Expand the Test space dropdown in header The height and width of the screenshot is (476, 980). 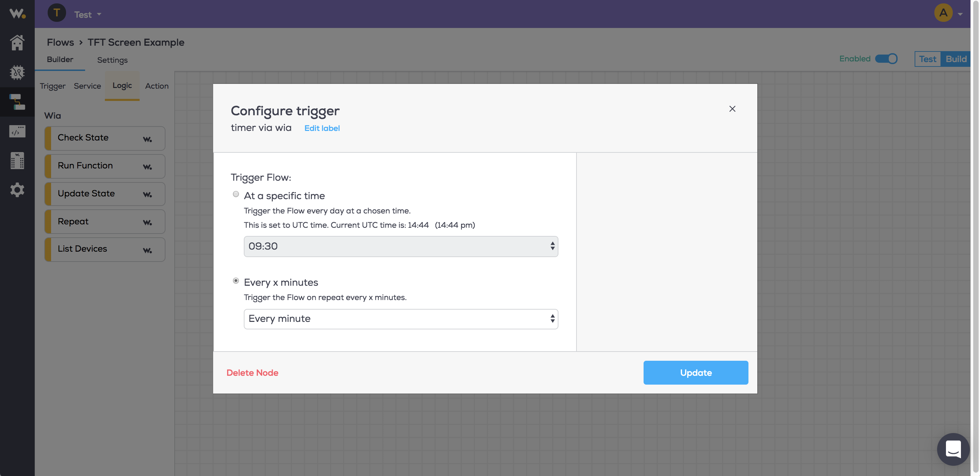pos(88,14)
